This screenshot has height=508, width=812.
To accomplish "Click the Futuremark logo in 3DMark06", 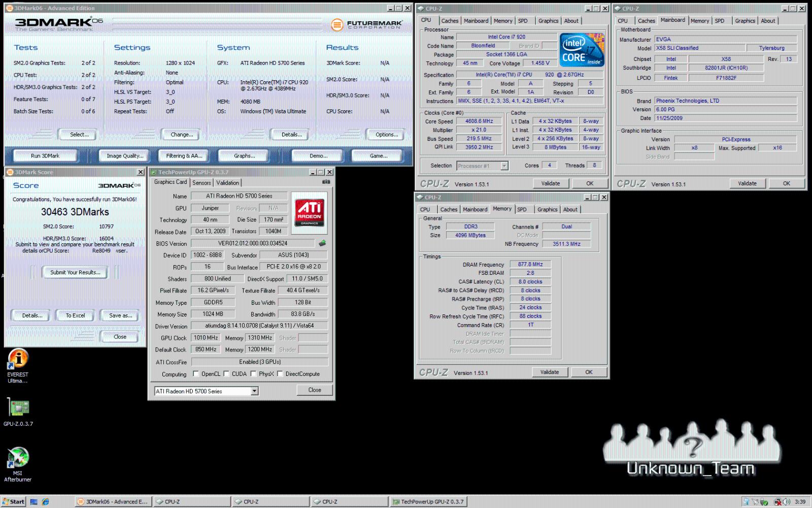I will click(x=366, y=24).
